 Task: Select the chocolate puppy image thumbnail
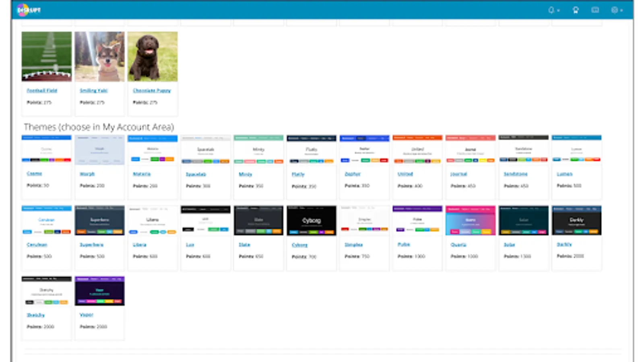[x=153, y=57]
